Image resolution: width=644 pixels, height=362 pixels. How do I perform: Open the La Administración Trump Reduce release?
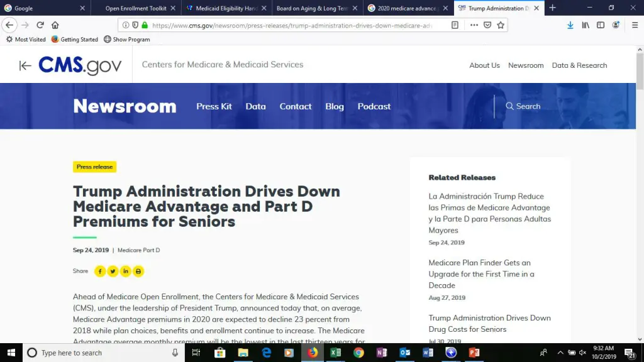(x=489, y=214)
